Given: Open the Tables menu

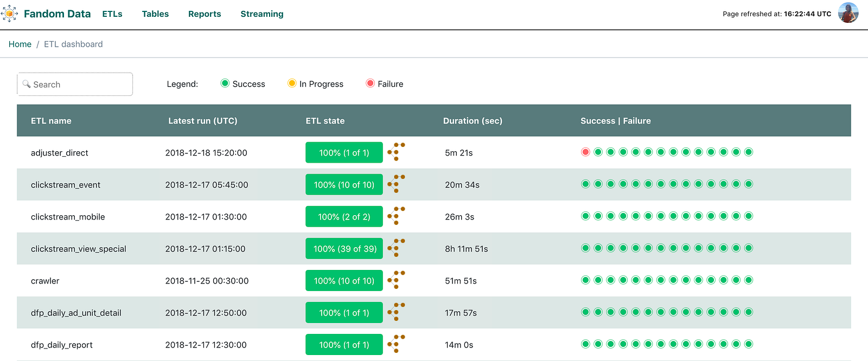Looking at the screenshot, I should click(155, 14).
